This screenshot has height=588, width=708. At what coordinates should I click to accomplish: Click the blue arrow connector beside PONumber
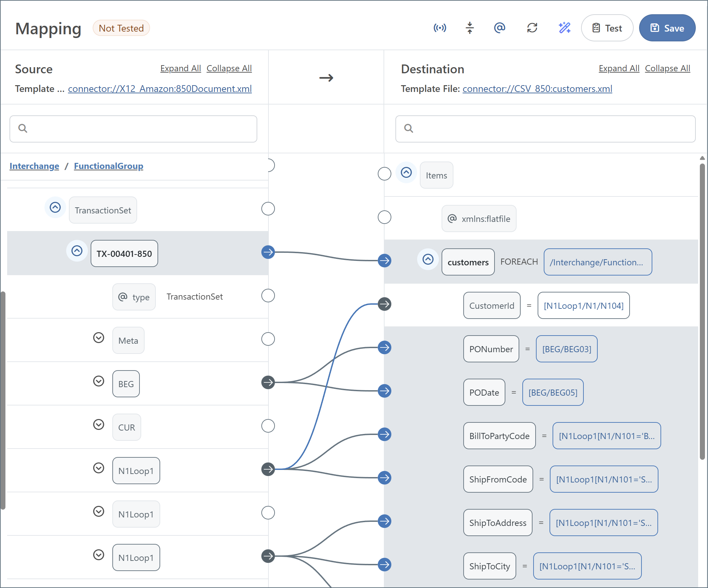385,347
